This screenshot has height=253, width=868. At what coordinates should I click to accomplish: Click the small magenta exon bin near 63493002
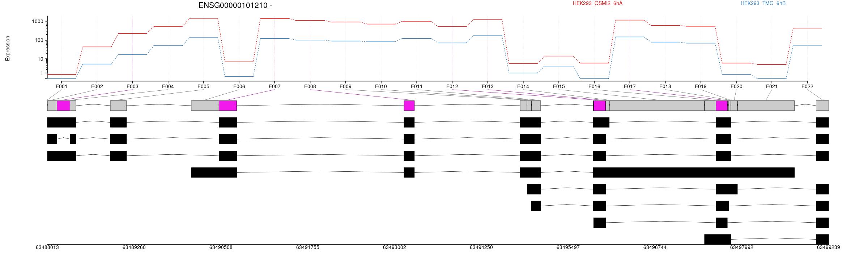[x=409, y=106]
